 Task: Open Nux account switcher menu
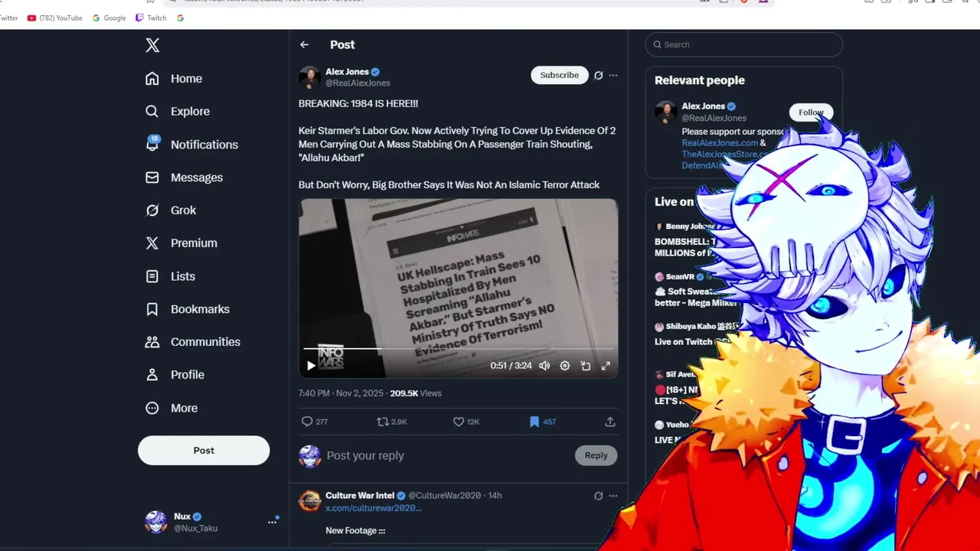(x=272, y=522)
